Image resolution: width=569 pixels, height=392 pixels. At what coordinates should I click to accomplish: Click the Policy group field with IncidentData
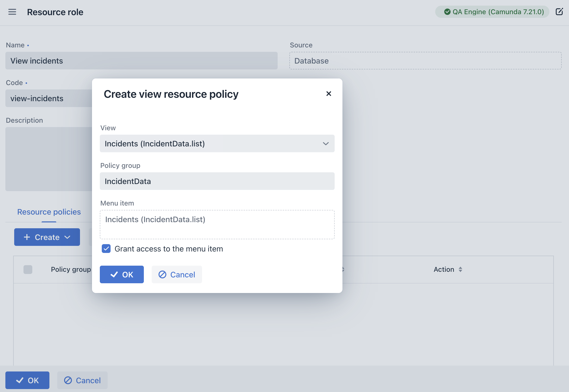coord(217,181)
